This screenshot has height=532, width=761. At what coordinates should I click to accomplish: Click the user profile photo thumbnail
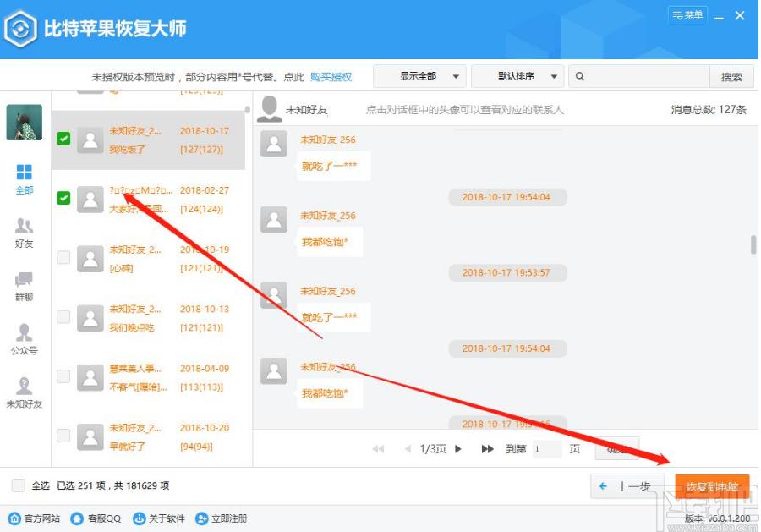pyautogui.click(x=24, y=122)
